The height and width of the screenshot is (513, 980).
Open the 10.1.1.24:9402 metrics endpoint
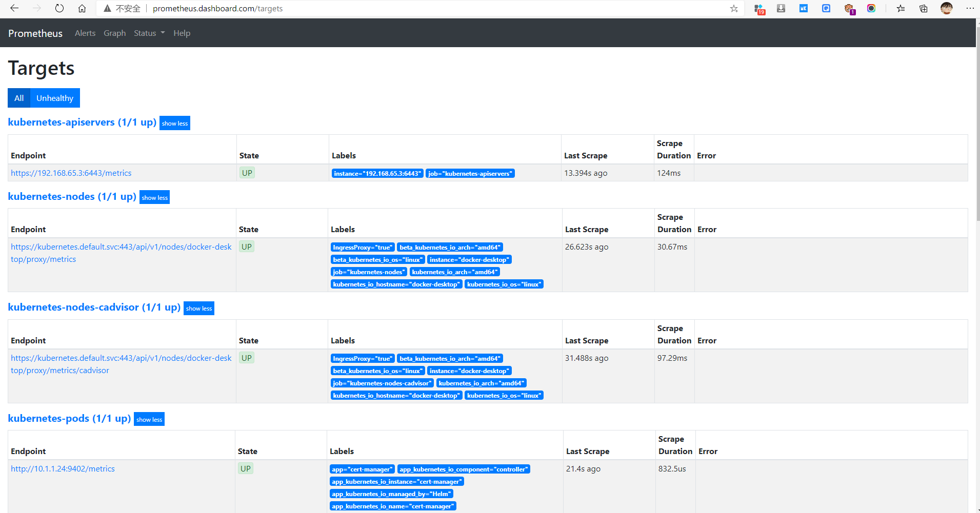[x=63, y=469]
